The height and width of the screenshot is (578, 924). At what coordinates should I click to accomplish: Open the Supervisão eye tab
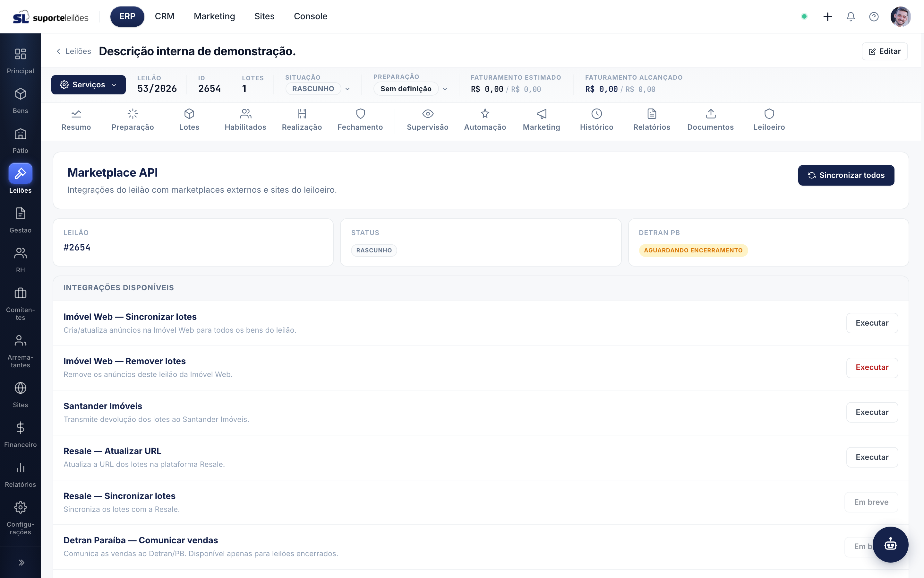click(427, 120)
